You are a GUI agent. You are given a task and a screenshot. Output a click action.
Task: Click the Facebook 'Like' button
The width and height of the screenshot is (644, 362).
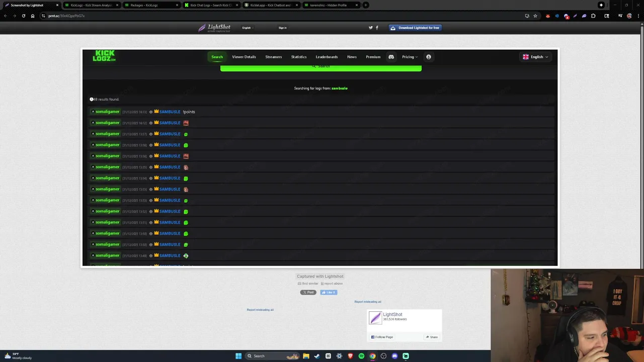click(329, 292)
